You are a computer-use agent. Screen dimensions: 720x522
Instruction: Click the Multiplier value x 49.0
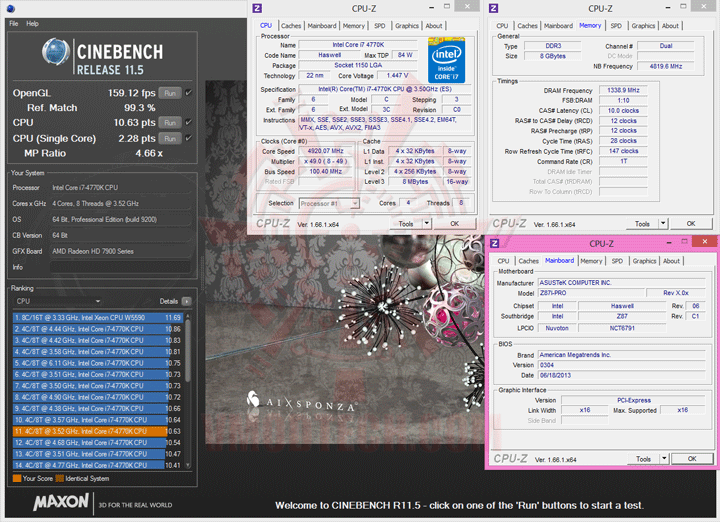[326, 161]
